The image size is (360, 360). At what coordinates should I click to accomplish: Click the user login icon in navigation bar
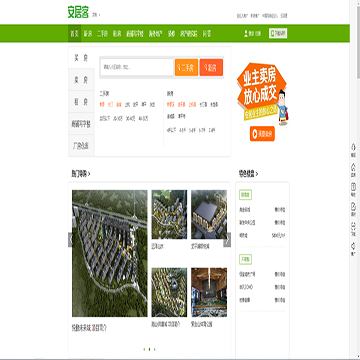pos(246,33)
